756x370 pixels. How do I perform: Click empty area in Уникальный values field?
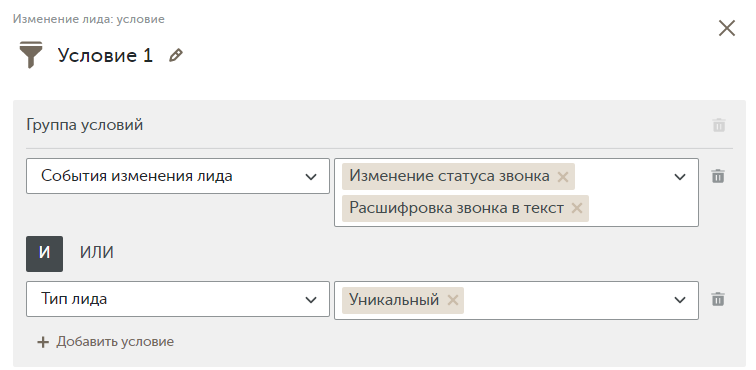point(564,300)
